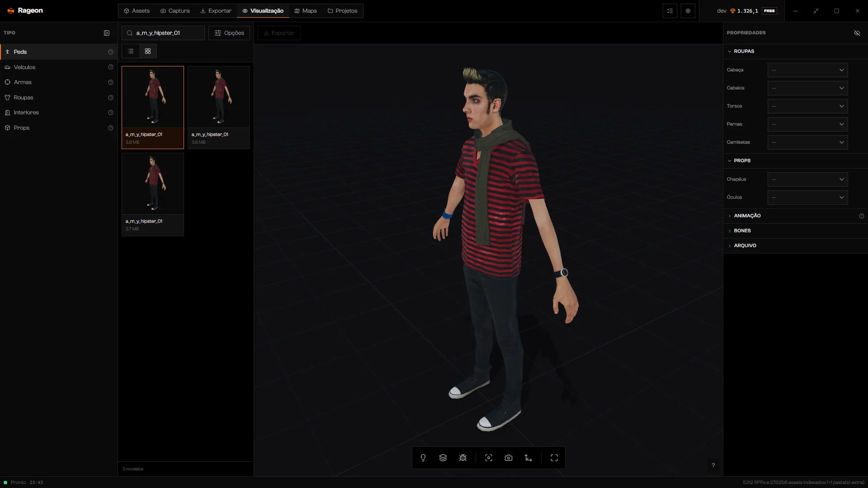Select the 3.7 MB a_m_y_hipster_01 thumbnail
Image resolution: width=868 pixels, height=488 pixels.
[x=153, y=194]
